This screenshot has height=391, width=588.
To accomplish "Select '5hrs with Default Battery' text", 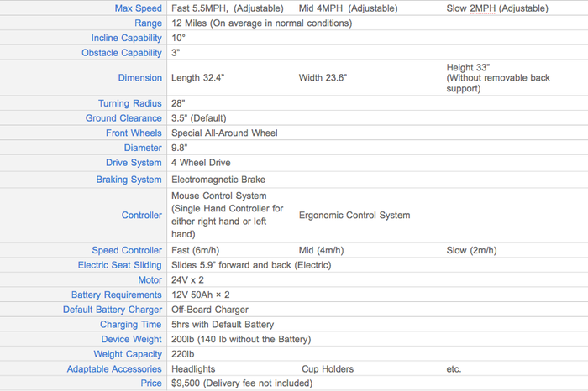I will coord(223,325).
